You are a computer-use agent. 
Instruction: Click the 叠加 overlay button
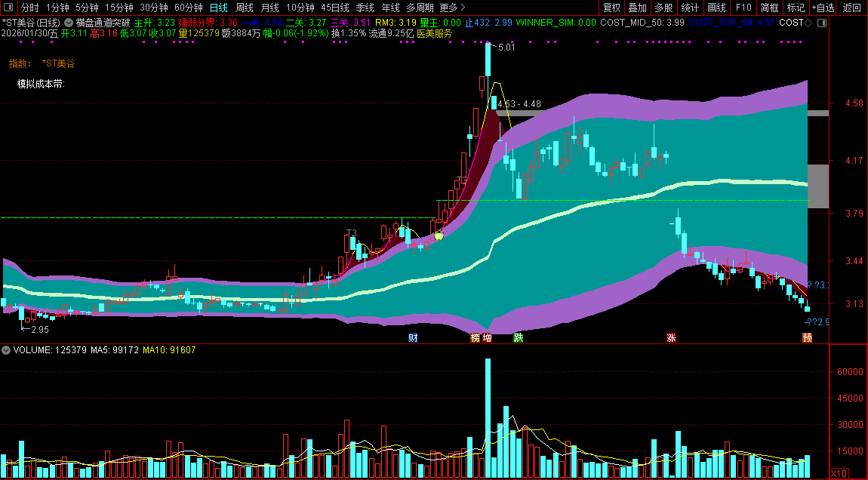[x=638, y=8]
